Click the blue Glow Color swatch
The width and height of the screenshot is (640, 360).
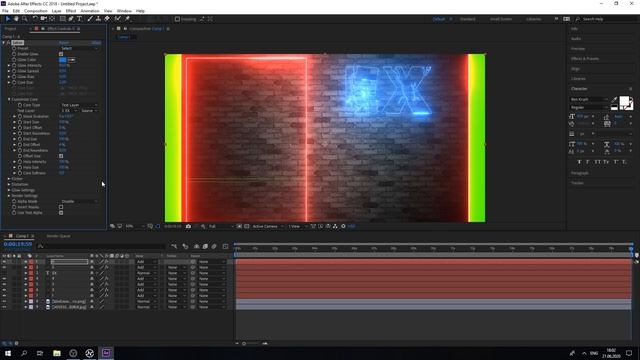[x=63, y=60]
